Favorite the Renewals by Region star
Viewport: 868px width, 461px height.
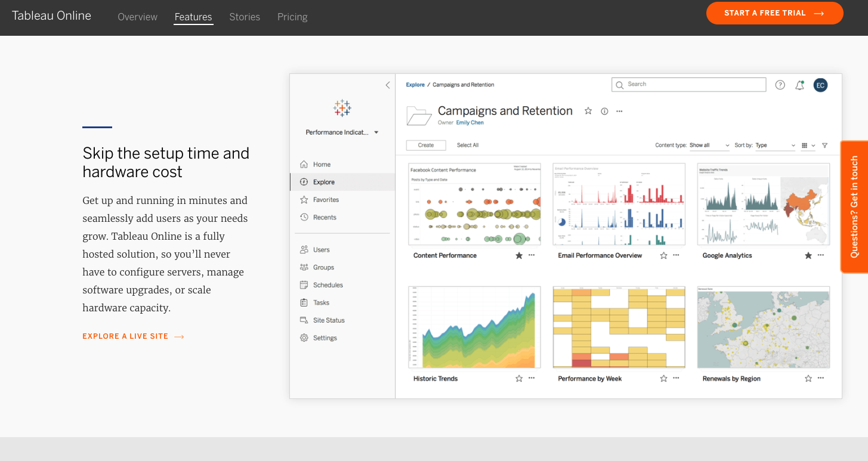coord(808,378)
